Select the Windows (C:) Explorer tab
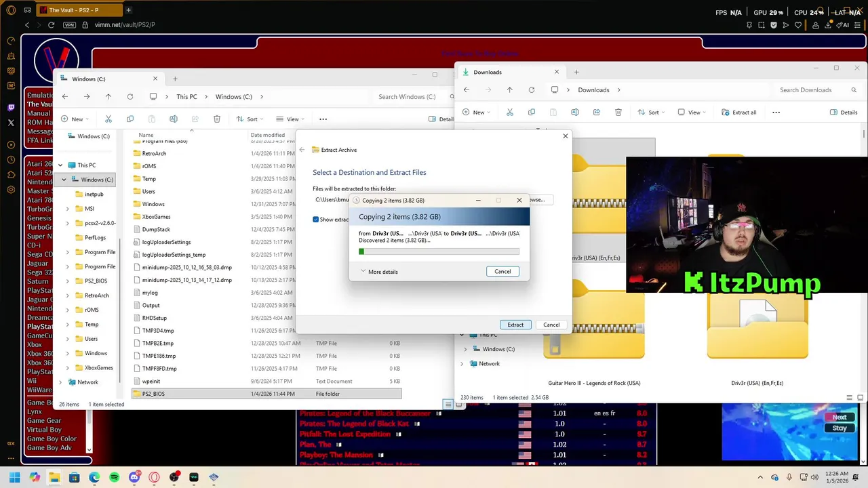The image size is (868, 488). pyautogui.click(x=108, y=79)
